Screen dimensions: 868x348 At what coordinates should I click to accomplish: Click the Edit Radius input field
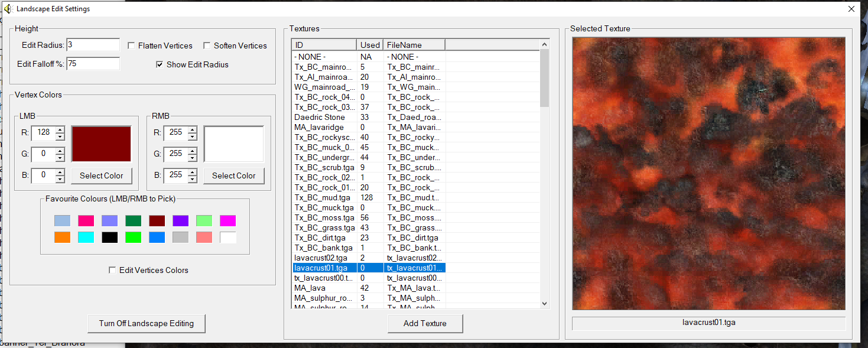[93, 45]
